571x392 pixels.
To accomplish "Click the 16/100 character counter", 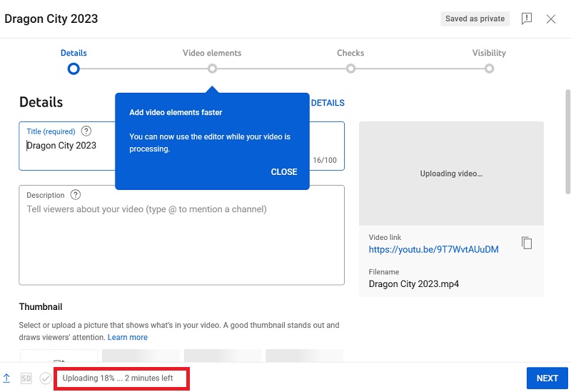I will coord(325,160).
